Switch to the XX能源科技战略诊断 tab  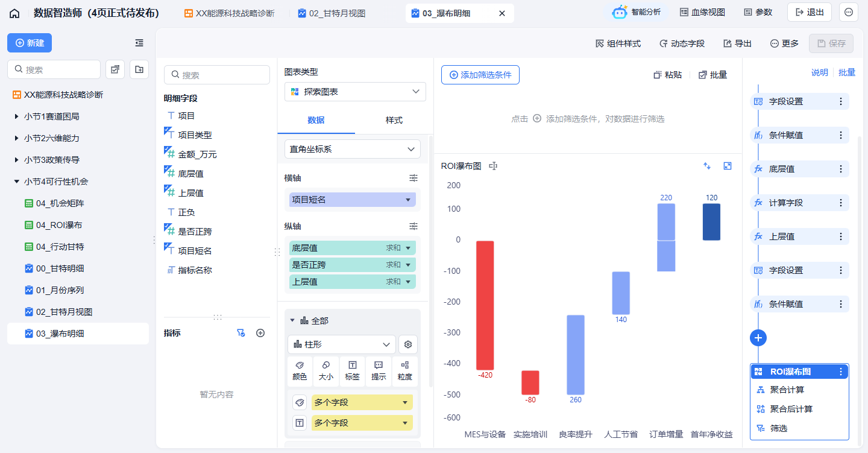230,13
